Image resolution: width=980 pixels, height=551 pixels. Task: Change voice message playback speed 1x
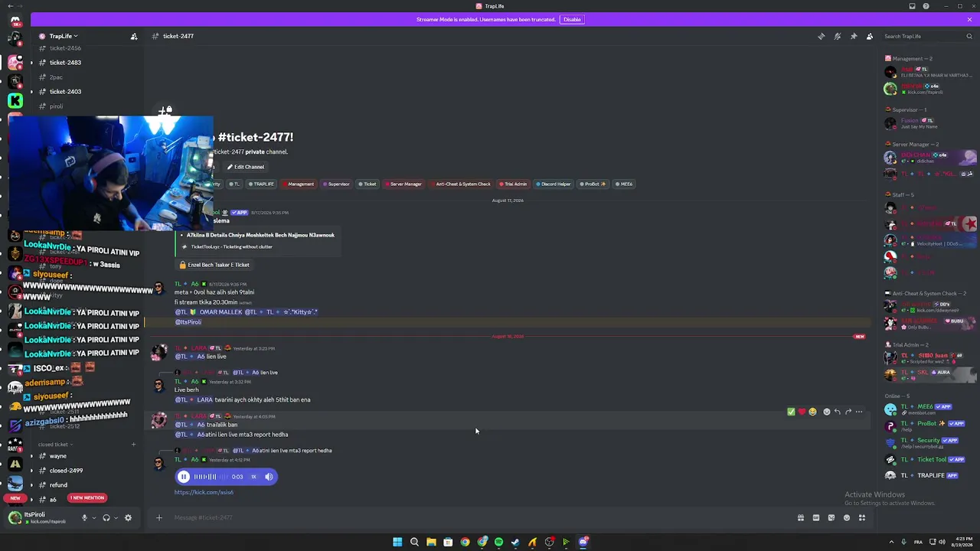[253, 477]
